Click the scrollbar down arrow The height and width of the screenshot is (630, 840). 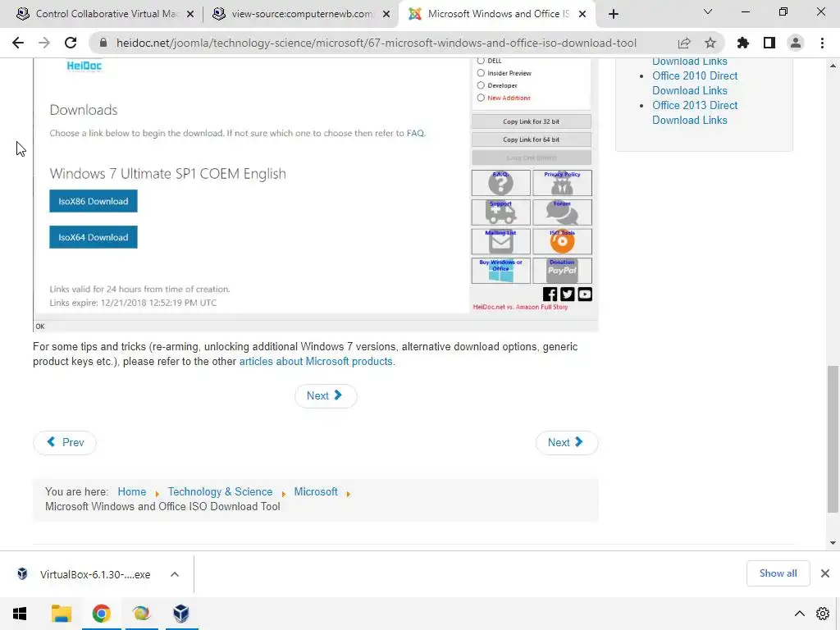click(833, 543)
